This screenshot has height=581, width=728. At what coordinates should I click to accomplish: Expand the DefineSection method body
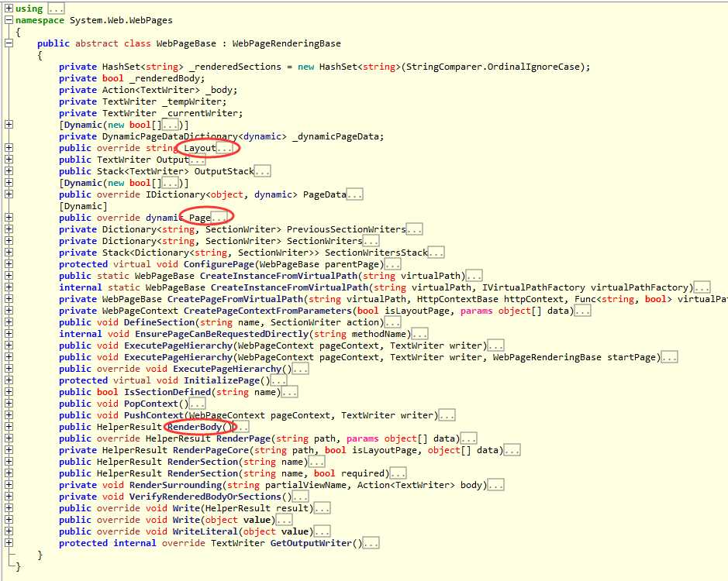click(9, 321)
